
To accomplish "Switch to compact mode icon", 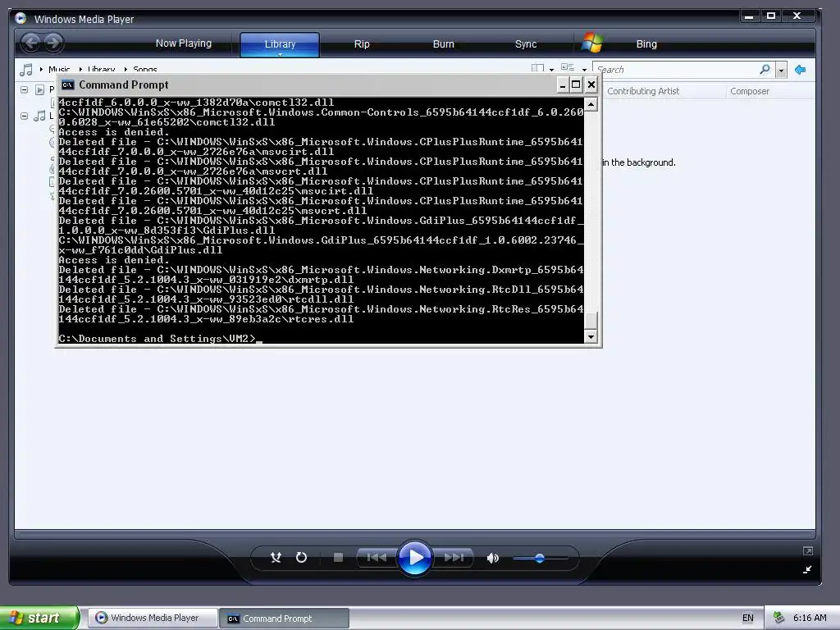I will (807, 570).
